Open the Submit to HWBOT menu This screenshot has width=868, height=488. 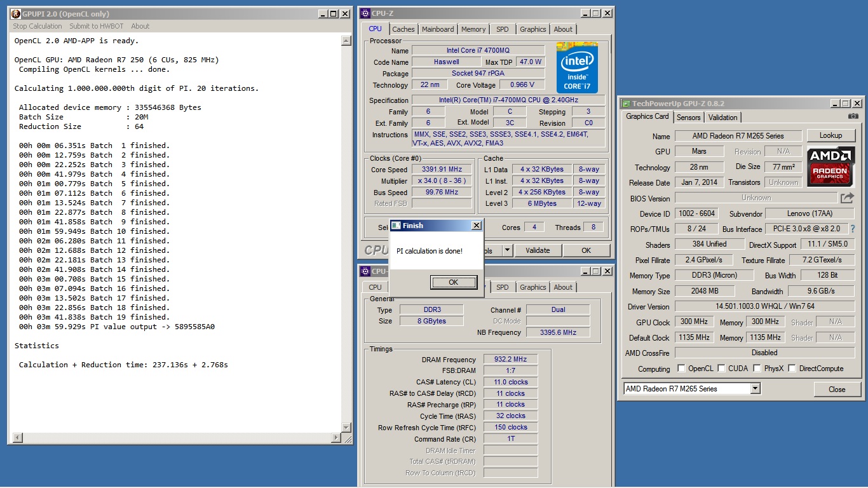click(96, 26)
